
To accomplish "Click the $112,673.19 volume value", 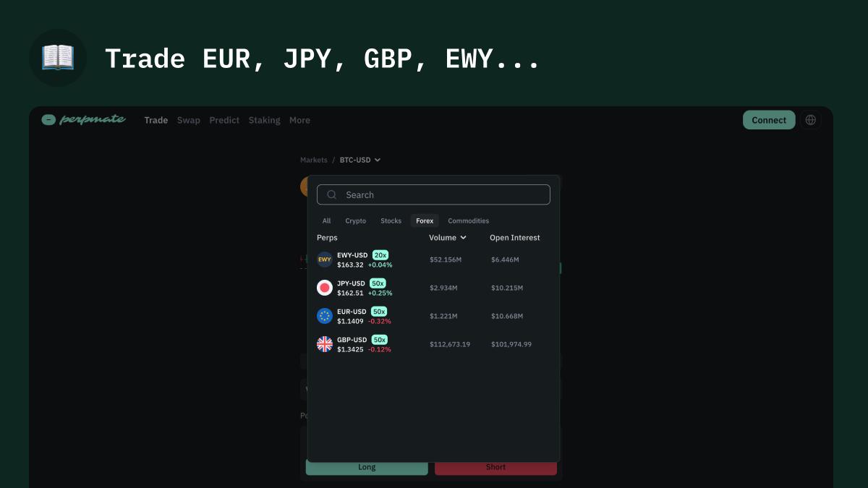I will [450, 344].
